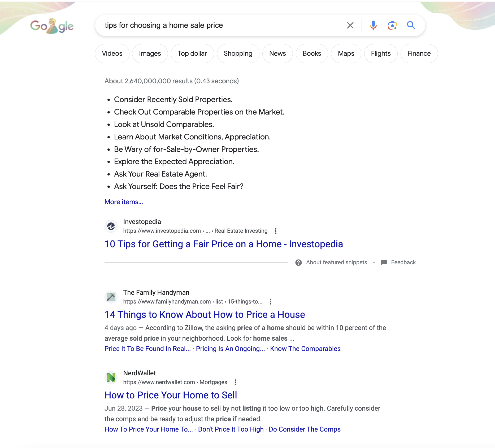Select the Top dollar filter chip
The height and width of the screenshot is (448, 495).
tap(192, 54)
